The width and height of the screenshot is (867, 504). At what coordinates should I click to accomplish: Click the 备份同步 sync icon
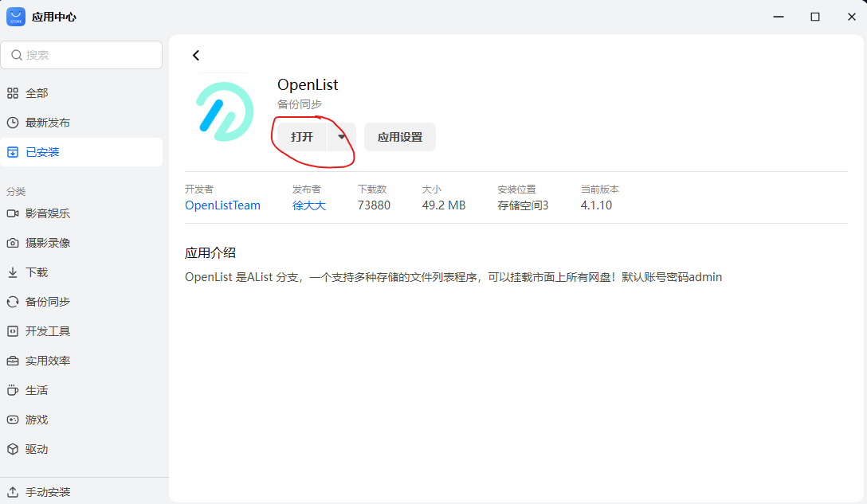pos(13,302)
